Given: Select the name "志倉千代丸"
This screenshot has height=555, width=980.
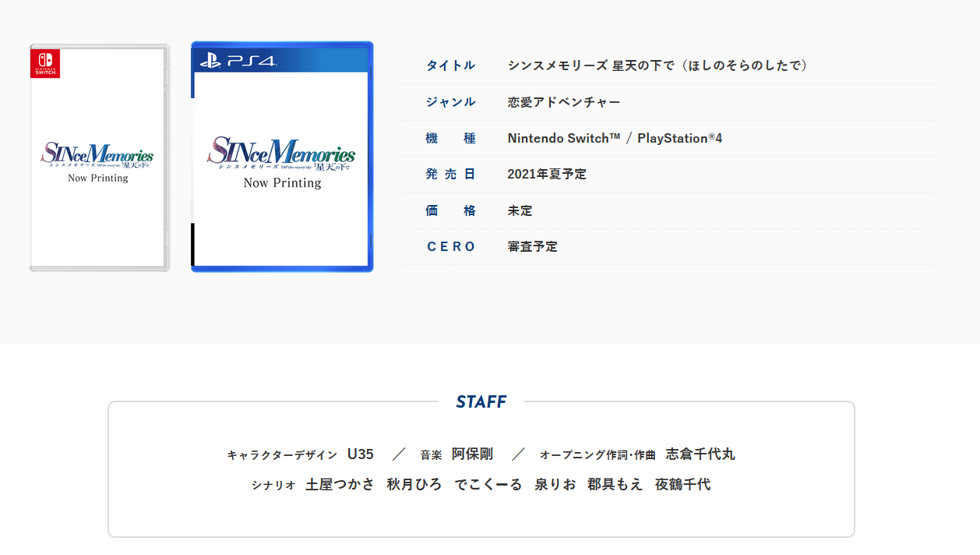Looking at the screenshot, I should click(x=700, y=454).
